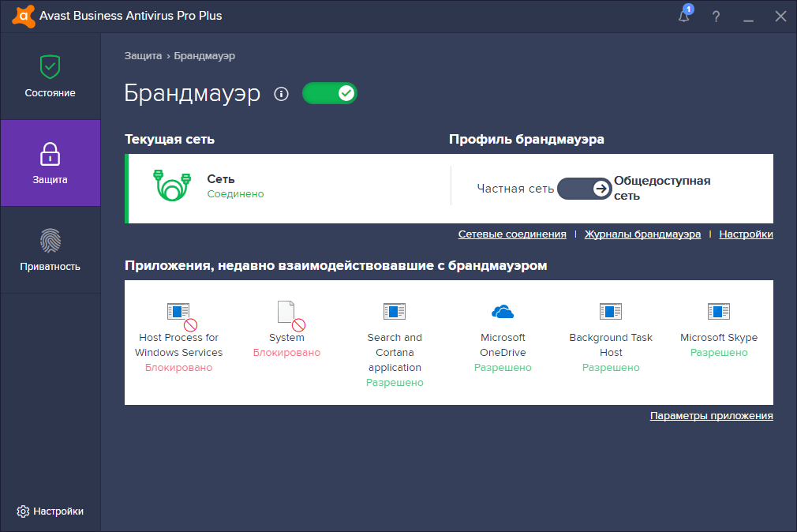Image resolution: width=797 pixels, height=532 pixels.
Task: Click the Сеть connection name
Action: pyautogui.click(x=221, y=179)
